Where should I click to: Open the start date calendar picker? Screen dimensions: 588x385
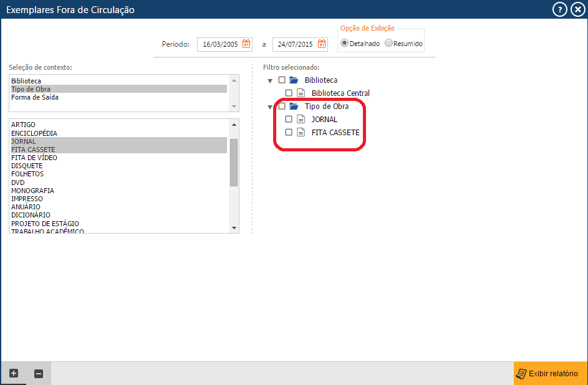(246, 44)
